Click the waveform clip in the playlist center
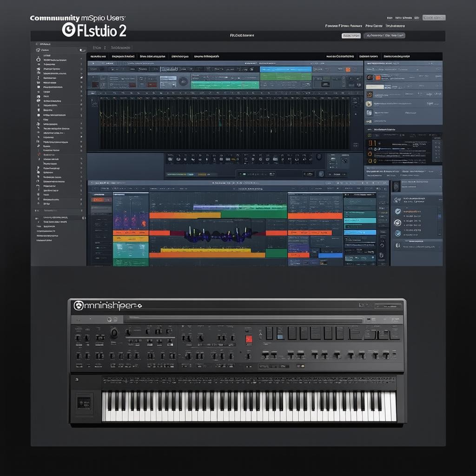This screenshot has height=476, width=476. click(x=217, y=235)
